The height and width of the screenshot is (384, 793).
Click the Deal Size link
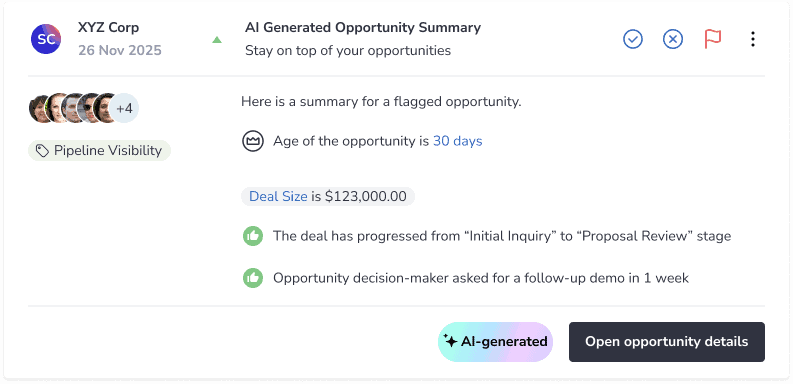coord(278,196)
